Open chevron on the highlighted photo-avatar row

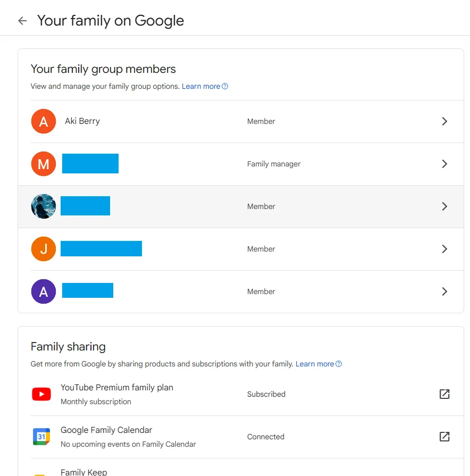(444, 206)
